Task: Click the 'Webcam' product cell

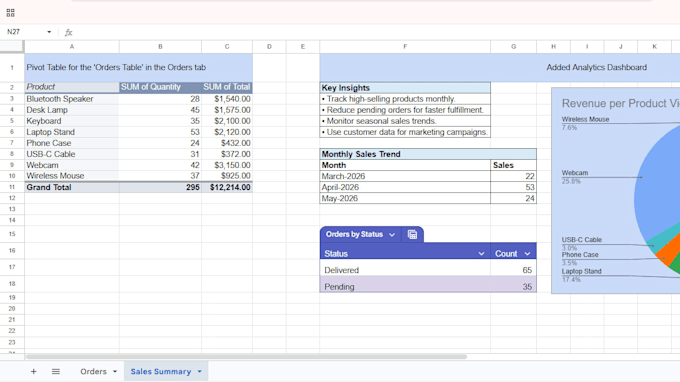Action: point(72,165)
